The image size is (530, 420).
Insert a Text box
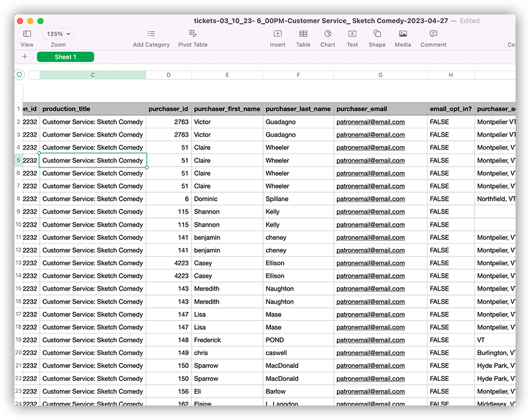pyautogui.click(x=352, y=34)
